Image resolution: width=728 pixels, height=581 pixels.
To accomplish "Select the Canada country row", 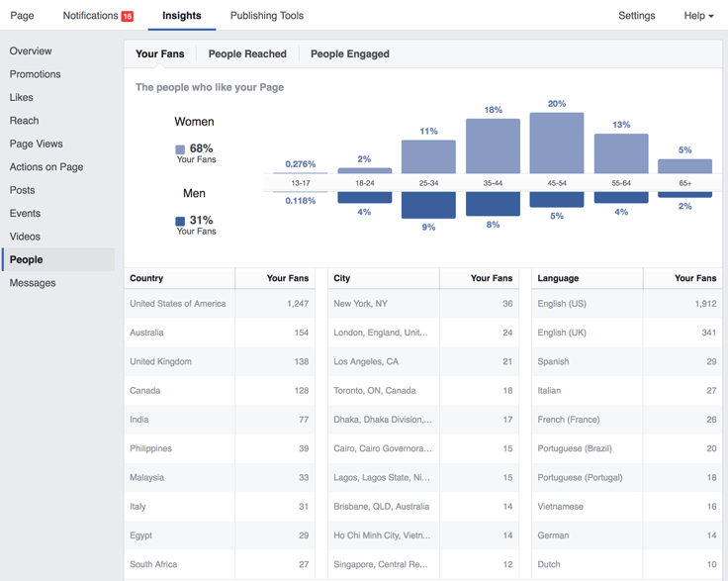I will coord(220,391).
